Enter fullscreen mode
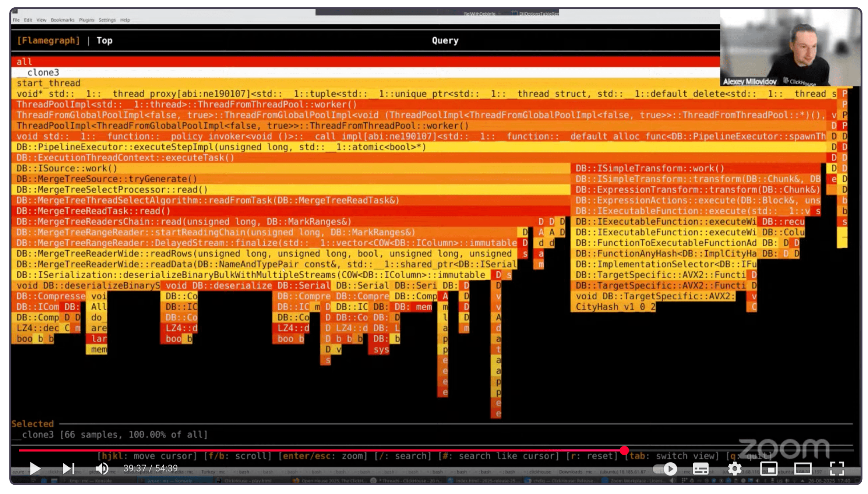Screen dimensions: 868x494 [x=837, y=469]
